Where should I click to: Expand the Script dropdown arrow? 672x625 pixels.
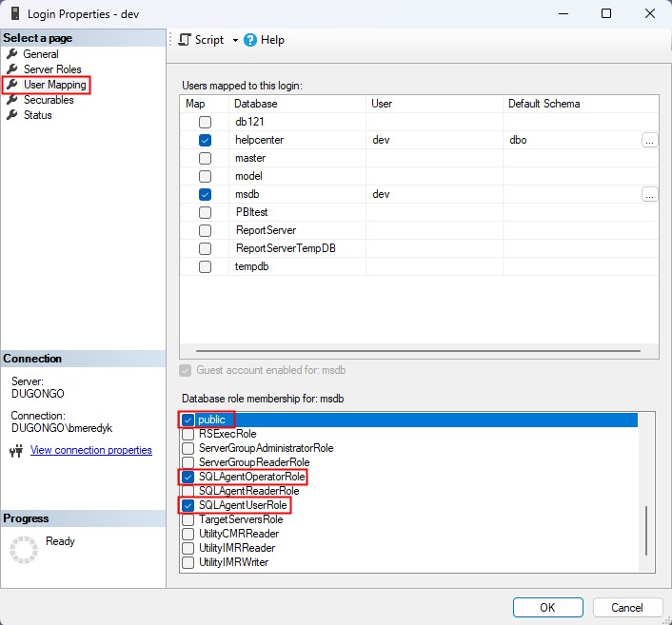click(235, 40)
